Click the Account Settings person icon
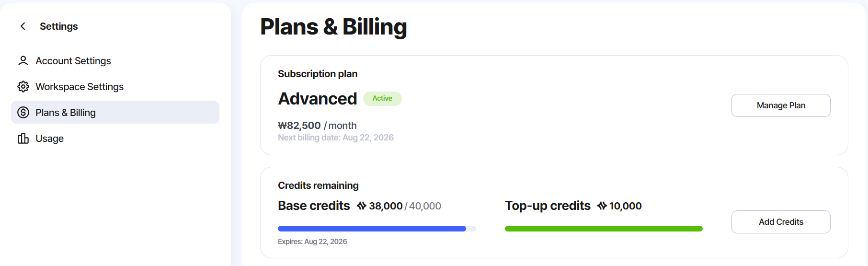The height and width of the screenshot is (266, 868). [23, 60]
